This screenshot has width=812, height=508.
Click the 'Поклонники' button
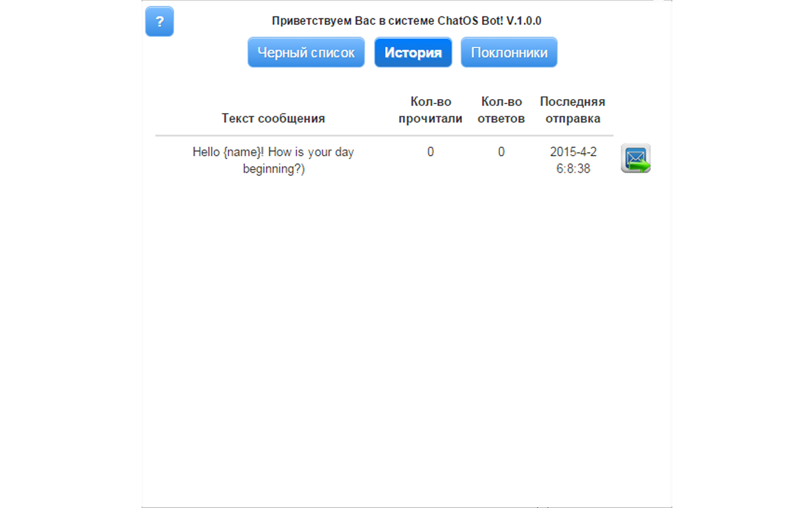[x=509, y=52]
